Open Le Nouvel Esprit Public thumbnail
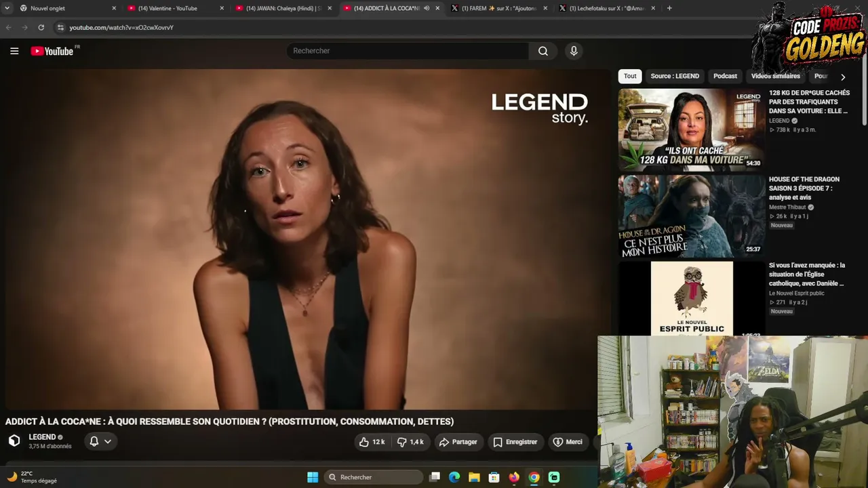The image size is (868, 488). click(x=691, y=298)
